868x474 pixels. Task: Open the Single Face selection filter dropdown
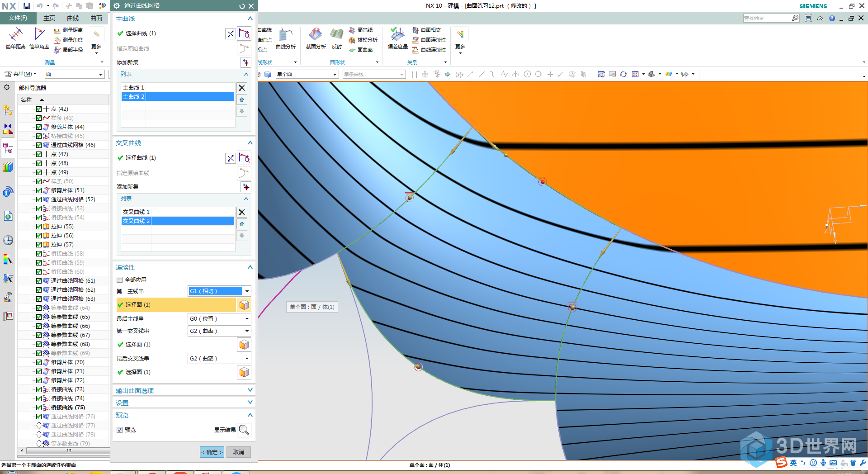pos(307,74)
